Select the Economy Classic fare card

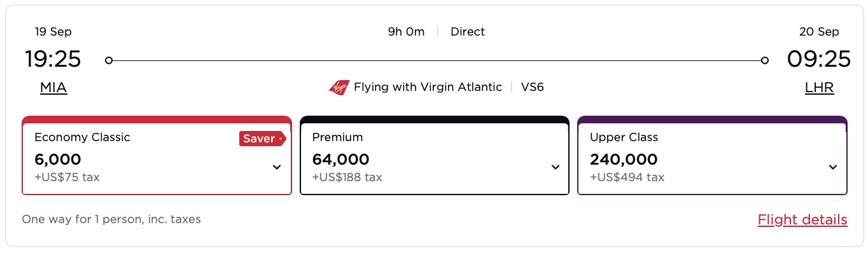tap(157, 156)
